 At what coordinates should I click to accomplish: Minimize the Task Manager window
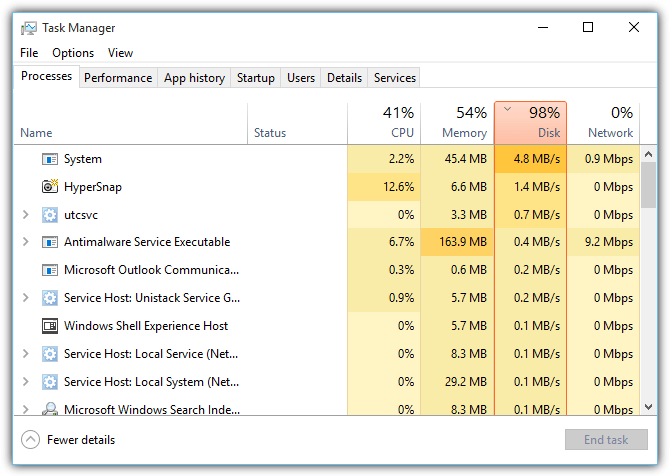543,28
